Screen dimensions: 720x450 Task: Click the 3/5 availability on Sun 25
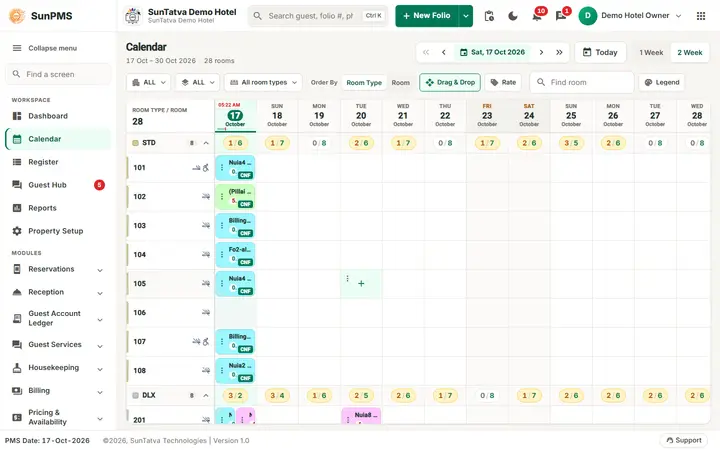[571, 143]
